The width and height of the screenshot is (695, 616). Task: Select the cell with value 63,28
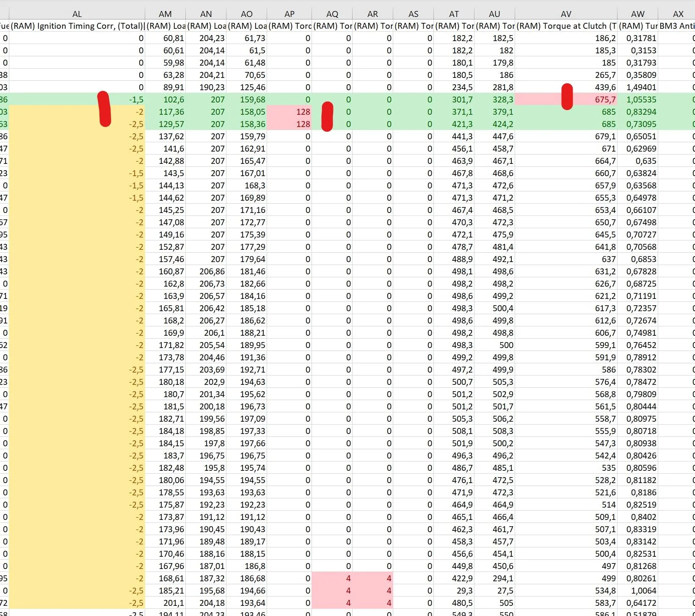[x=165, y=75]
